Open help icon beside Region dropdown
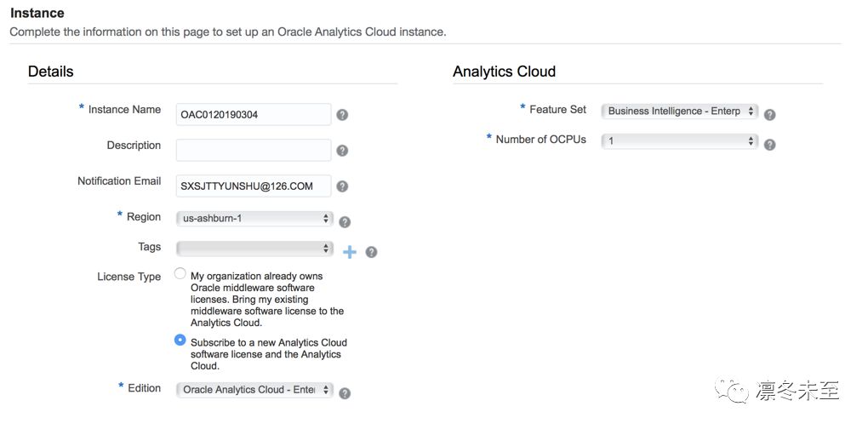 (345, 222)
